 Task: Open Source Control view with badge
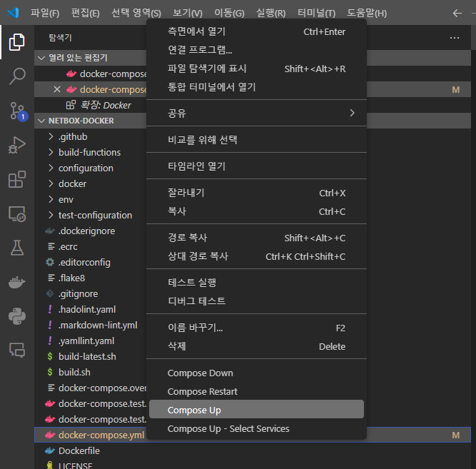[x=18, y=111]
